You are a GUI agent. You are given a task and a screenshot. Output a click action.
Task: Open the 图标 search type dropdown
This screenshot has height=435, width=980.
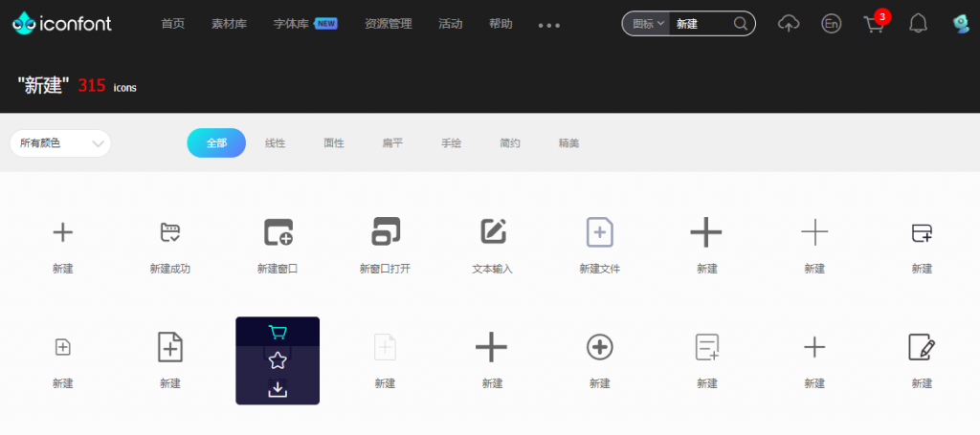point(648,24)
